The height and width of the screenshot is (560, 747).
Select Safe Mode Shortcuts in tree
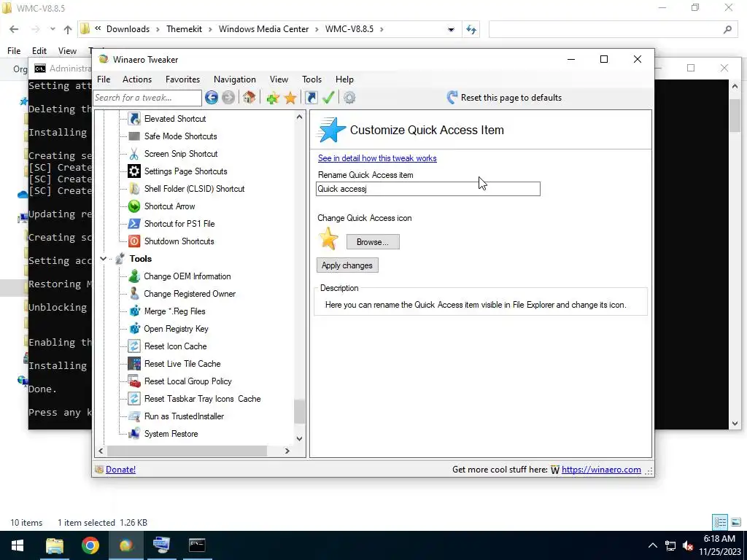[181, 136]
